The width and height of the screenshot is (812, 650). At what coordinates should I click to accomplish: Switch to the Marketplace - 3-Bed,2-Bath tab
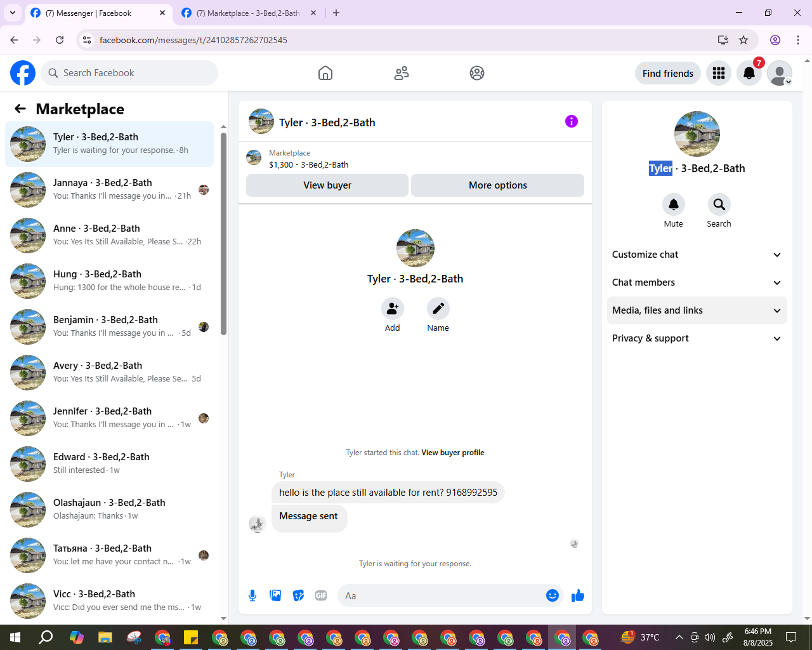247,13
